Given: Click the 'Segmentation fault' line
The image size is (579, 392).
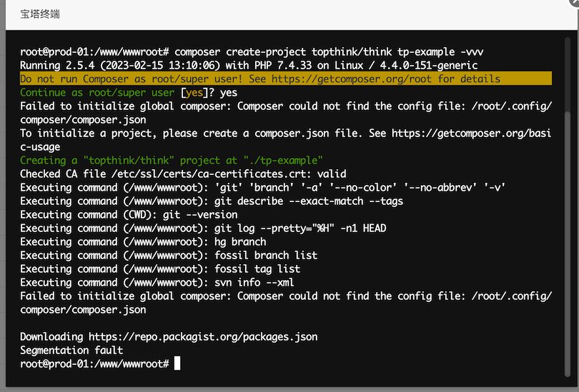Looking at the screenshot, I should pyautogui.click(x=71, y=351).
